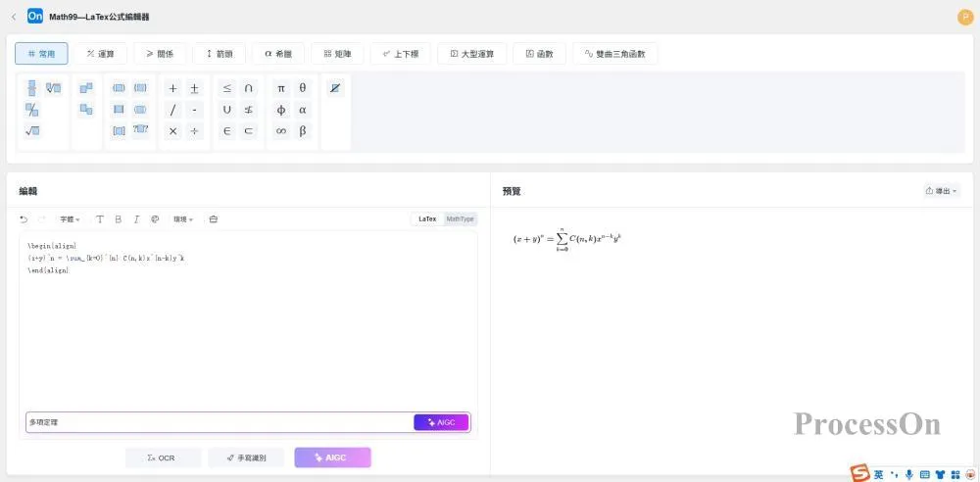Insert the pi symbol

[281, 88]
